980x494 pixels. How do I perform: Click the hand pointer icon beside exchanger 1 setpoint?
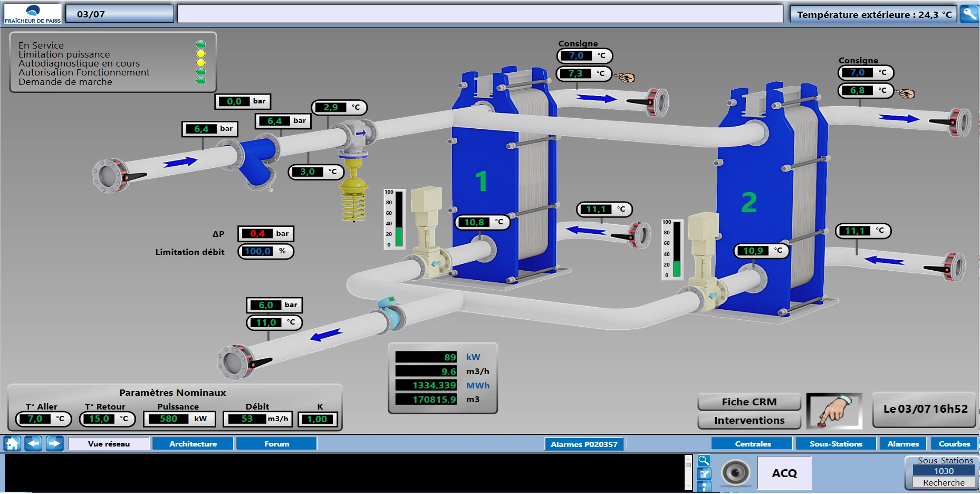tap(626, 78)
